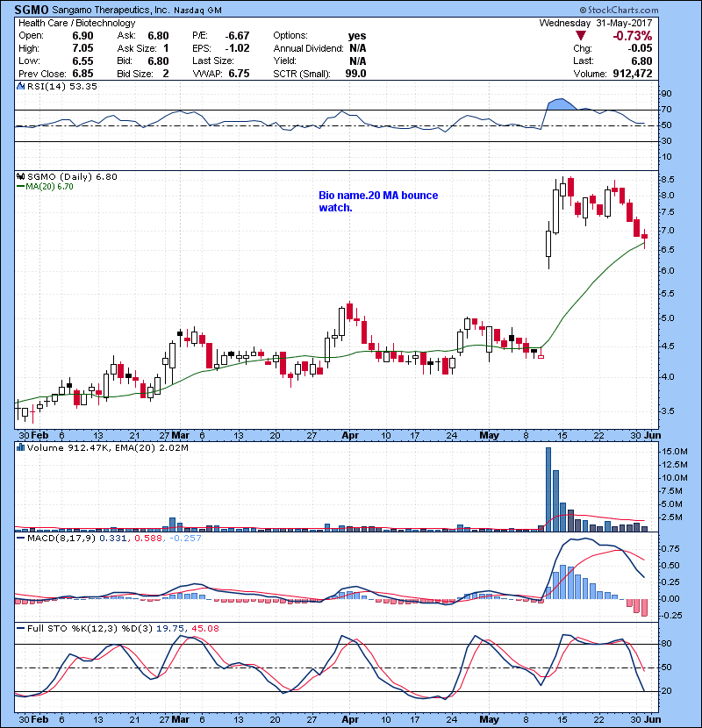Click the EPS value -1.02
The image size is (702, 728).
click(x=238, y=48)
